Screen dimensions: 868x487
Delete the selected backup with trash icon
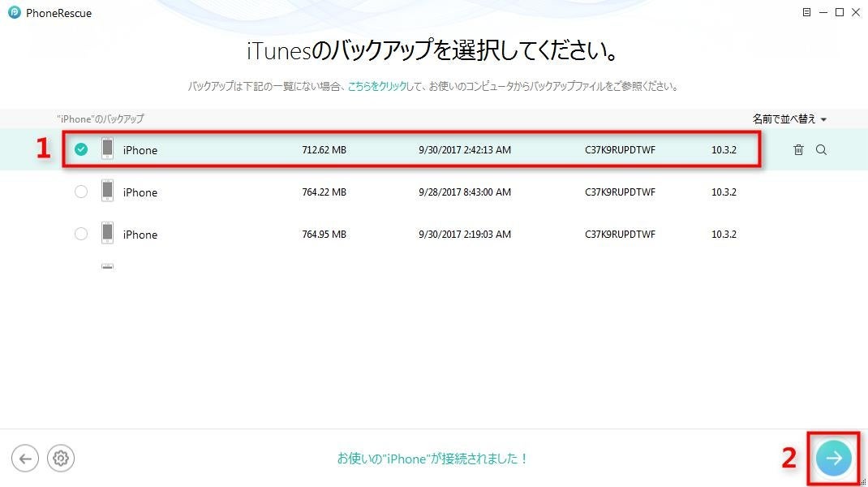point(798,149)
